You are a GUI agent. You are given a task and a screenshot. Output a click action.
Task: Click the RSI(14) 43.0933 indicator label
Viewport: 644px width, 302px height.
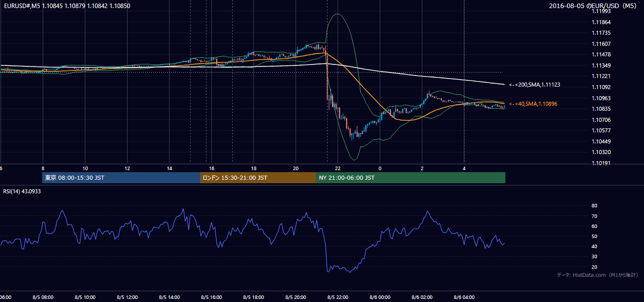pos(22,191)
